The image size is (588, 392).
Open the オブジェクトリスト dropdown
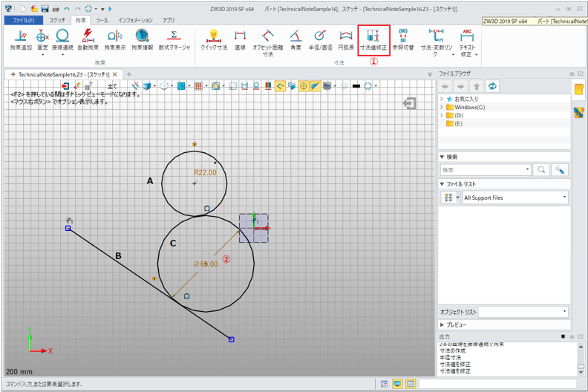point(523,312)
